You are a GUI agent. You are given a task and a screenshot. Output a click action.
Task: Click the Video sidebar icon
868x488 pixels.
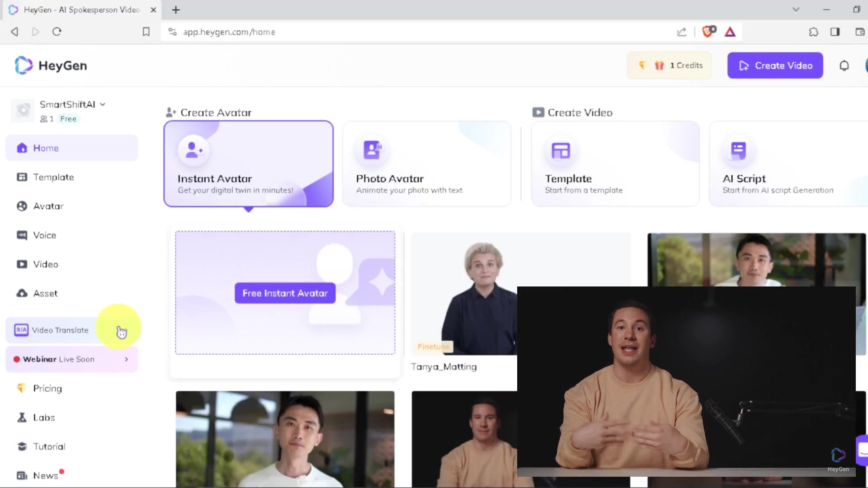pos(22,264)
